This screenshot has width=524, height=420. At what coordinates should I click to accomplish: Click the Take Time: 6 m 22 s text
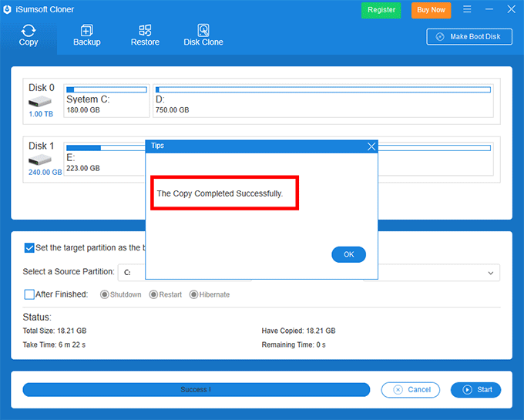[54, 344]
